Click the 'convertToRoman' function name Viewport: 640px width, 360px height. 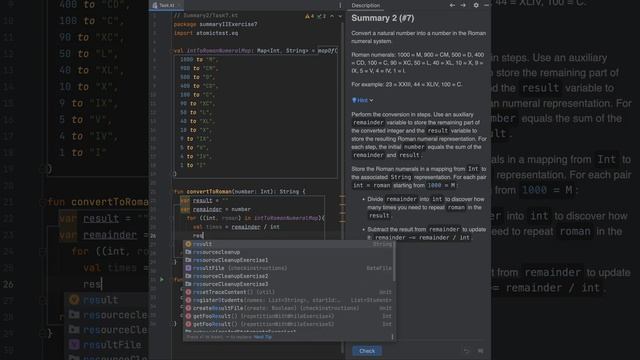coord(209,191)
